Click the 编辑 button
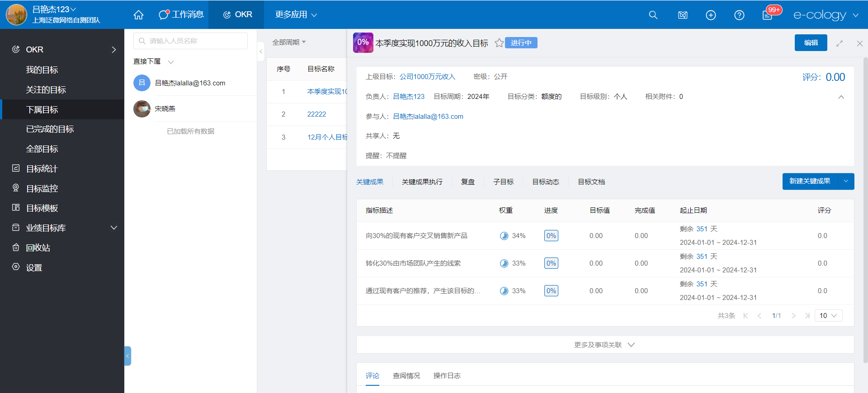 (x=811, y=43)
